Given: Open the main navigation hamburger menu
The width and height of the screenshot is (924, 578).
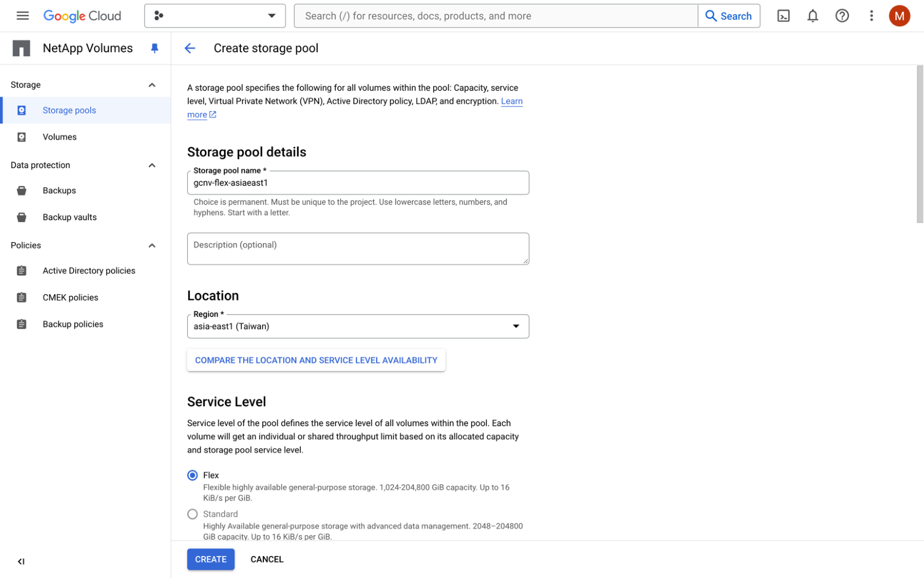Looking at the screenshot, I should (23, 16).
